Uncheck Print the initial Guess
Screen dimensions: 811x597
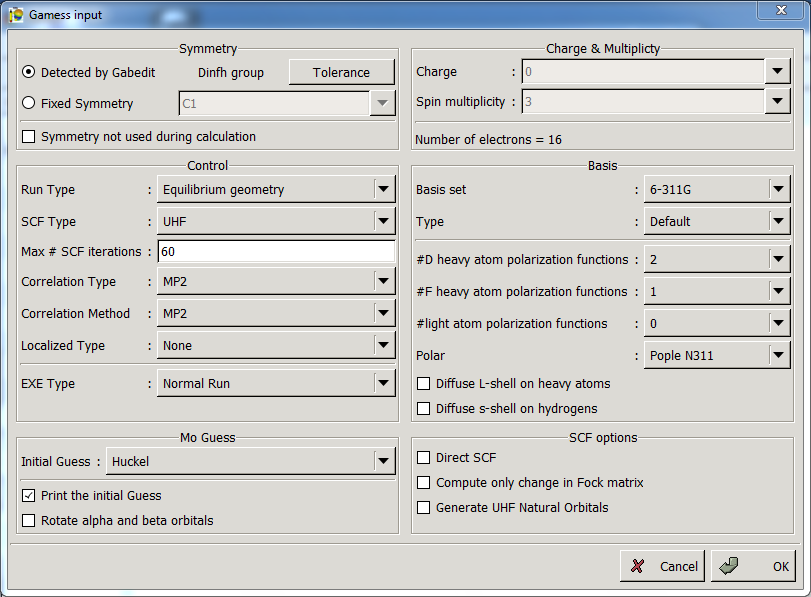28,495
